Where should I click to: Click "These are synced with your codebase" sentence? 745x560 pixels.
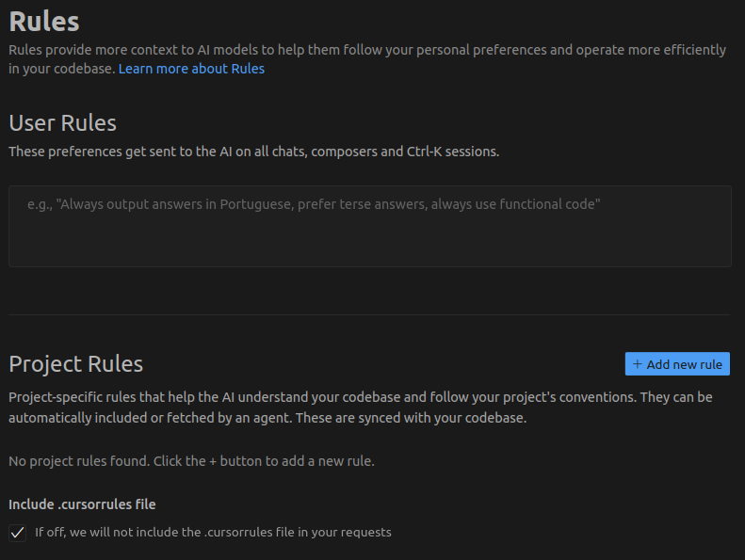pyautogui.click(x=411, y=418)
